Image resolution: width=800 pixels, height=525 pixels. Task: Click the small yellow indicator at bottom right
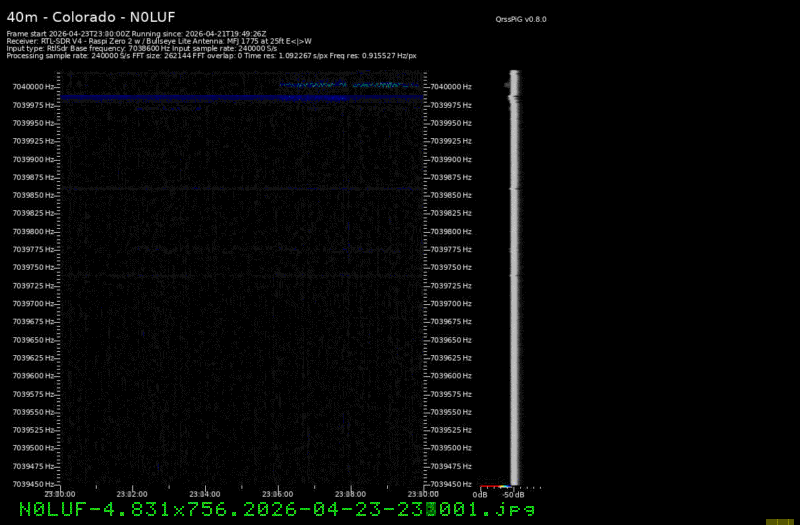[779, 521]
